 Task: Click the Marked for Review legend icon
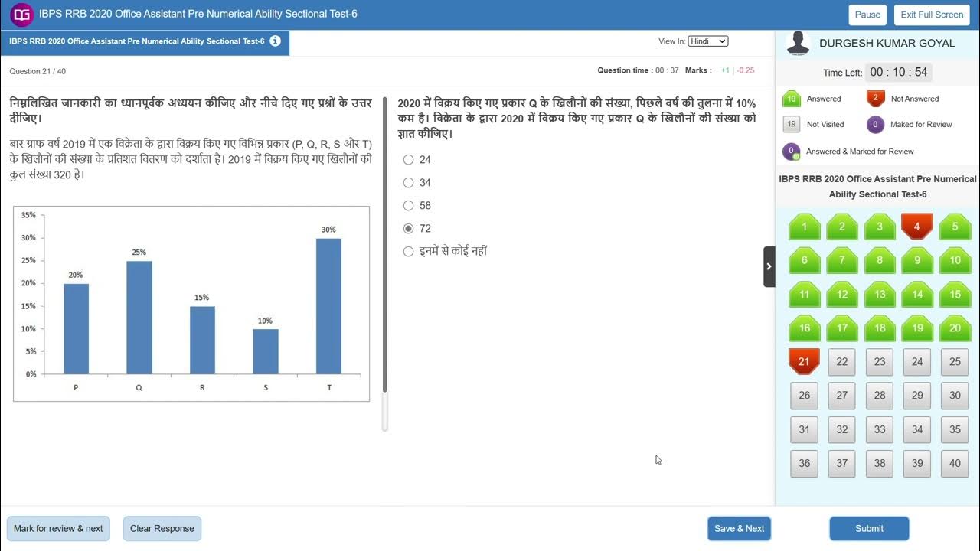click(x=876, y=124)
